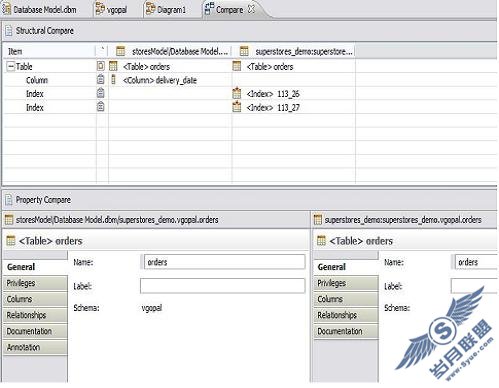This screenshot has height=388, width=499.
Task: Open the Relationships tab in right pane
Action: point(346,315)
